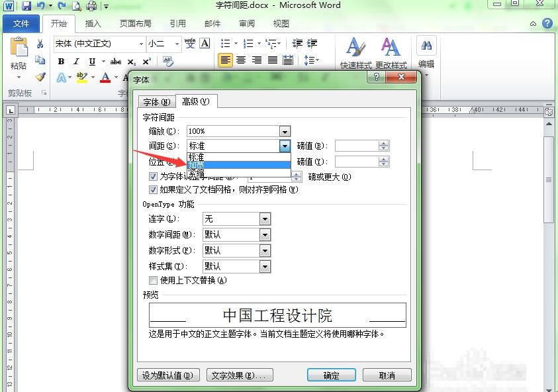Select the italic formatting icon
Screen dimensions: 558x392
coord(75,61)
